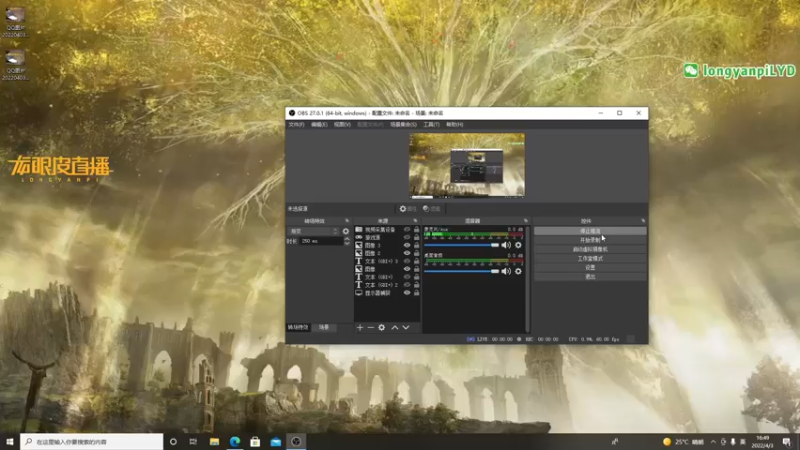This screenshot has height=450, width=800.
Task: Hide the 显示器捕获 source
Action: point(407,293)
